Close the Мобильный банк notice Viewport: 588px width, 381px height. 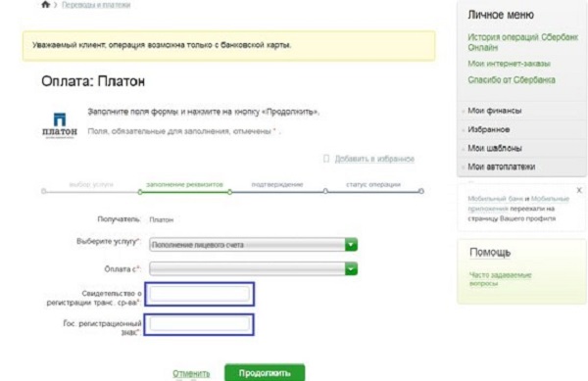(x=579, y=190)
